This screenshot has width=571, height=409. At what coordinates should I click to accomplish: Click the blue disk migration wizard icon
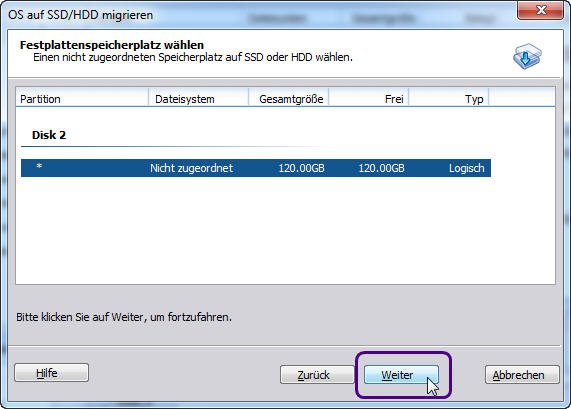tap(527, 56)
